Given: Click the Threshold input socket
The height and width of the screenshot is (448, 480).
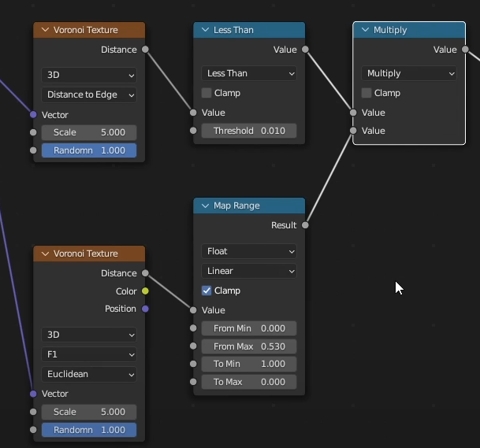Looking at the screenshot, I should [x=193, y=131].
